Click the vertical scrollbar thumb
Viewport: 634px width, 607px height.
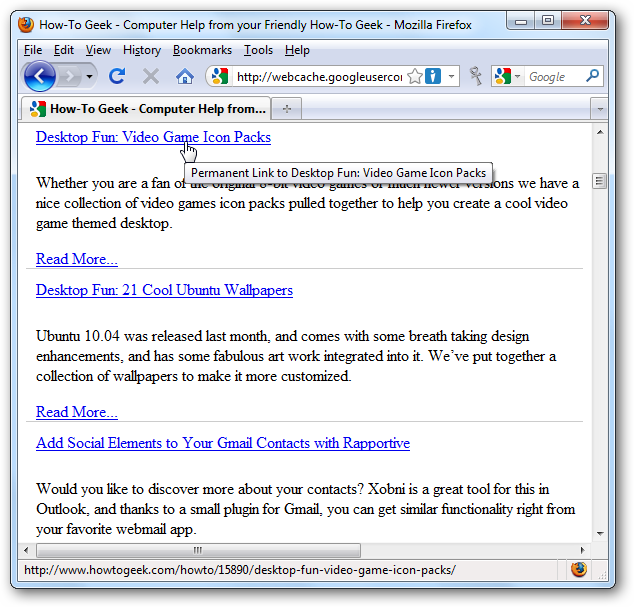point(600,181)
